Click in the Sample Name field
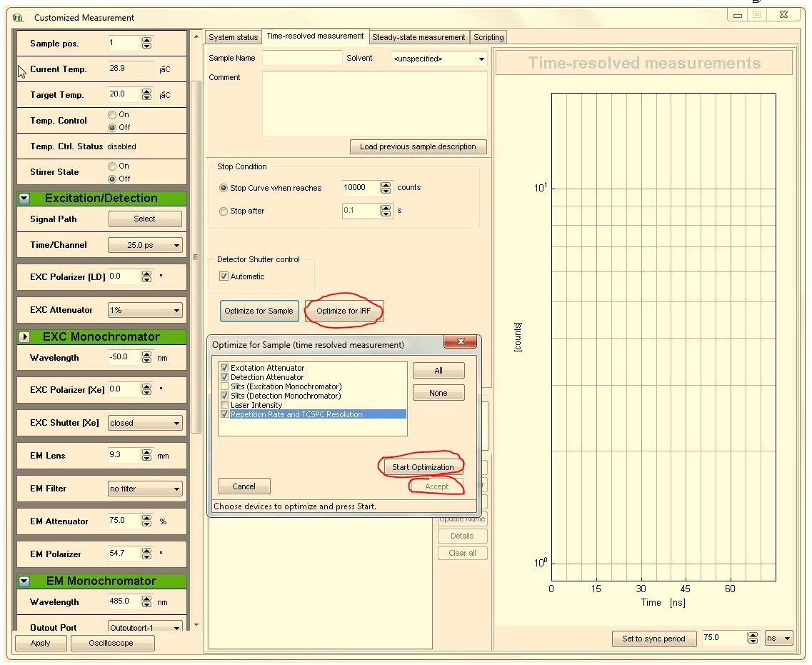Viewport: 812px width, 665px height. (302, 58)
